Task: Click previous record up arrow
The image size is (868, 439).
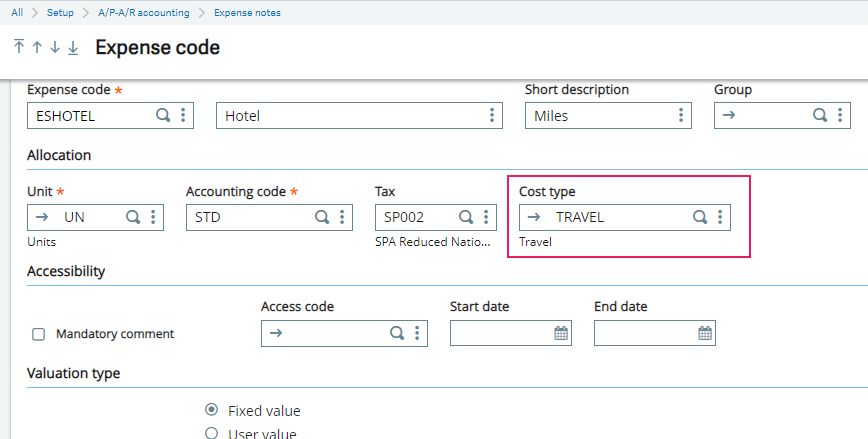Action: pos(37,47)
